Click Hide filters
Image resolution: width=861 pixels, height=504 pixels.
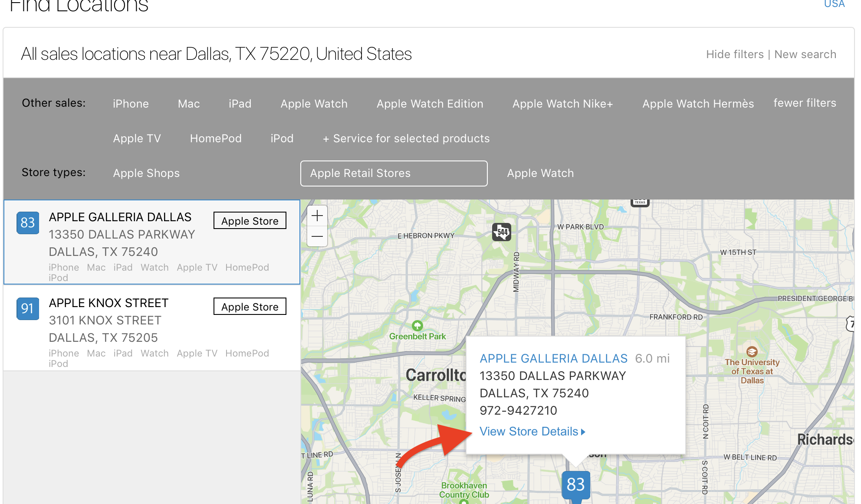tap(735, 54)
